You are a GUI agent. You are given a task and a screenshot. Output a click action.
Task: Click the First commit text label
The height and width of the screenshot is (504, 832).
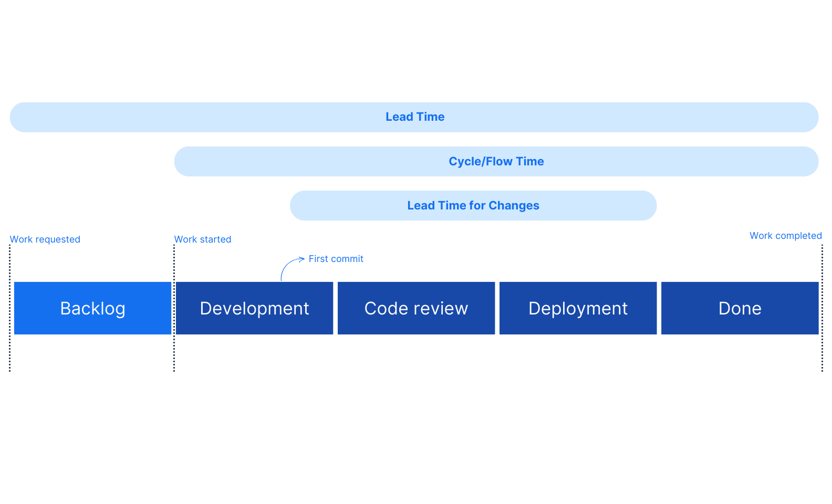[336, 259]
